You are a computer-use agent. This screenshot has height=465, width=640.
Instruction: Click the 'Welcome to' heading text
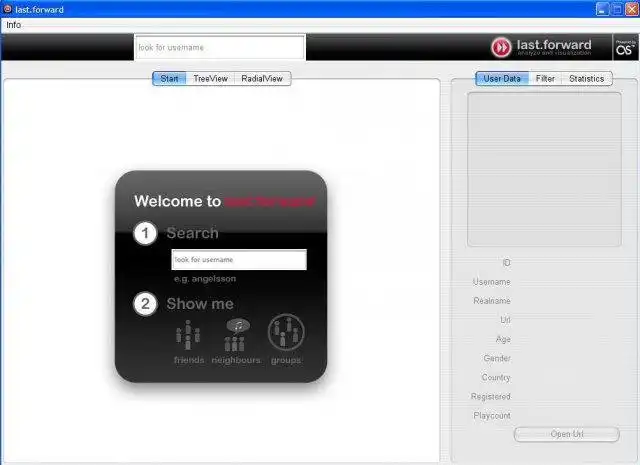pos(178,201)
